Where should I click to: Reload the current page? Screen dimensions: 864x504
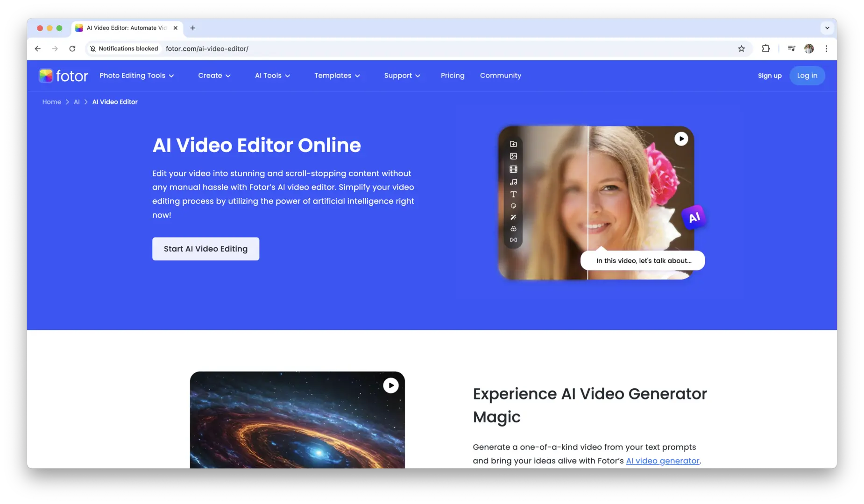[x=72, y=49]
